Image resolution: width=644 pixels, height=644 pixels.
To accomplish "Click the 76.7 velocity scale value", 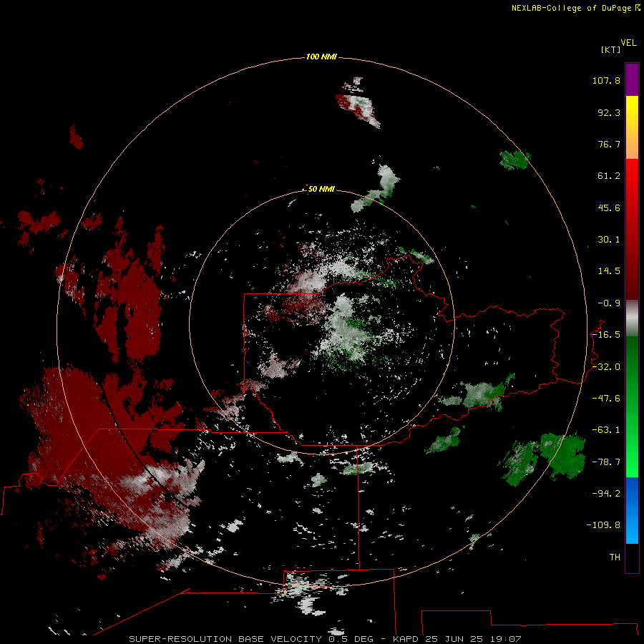I will point(609,144).
